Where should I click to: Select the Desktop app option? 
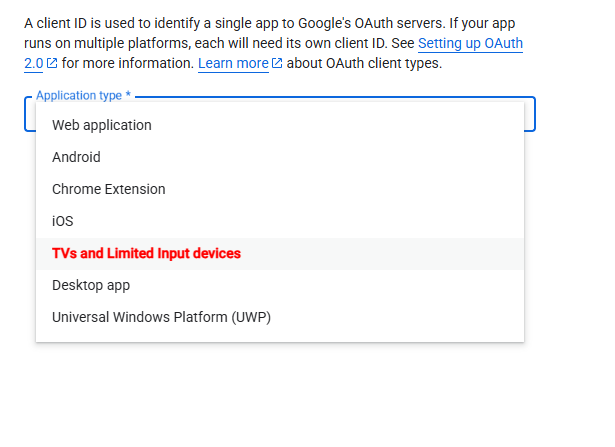(x=91, y=286)
